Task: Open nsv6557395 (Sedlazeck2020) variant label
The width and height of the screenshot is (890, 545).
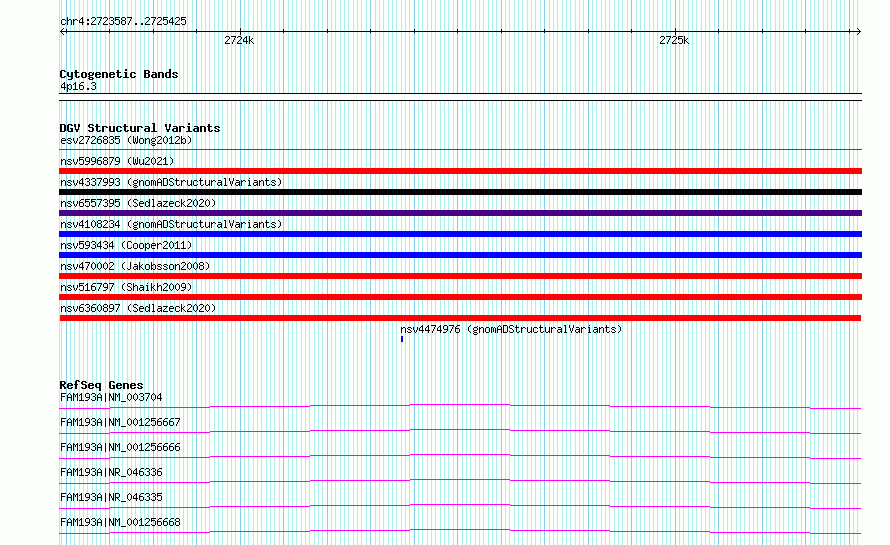Action: tap(138, 203)
